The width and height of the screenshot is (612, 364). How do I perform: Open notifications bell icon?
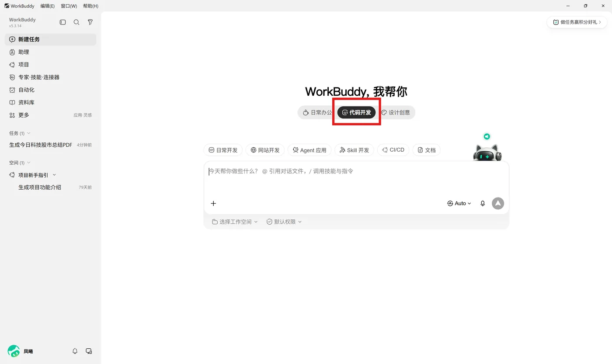pyautogui.click(x=75, y=351)
